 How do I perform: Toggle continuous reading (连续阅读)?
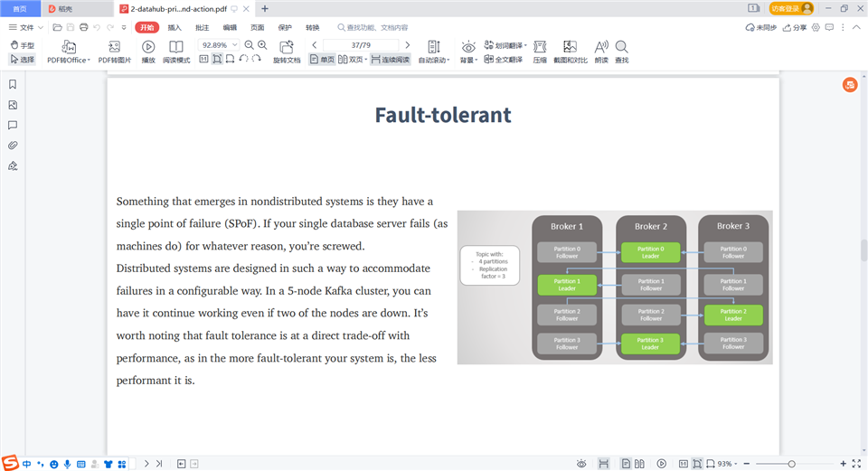point(391,60)
